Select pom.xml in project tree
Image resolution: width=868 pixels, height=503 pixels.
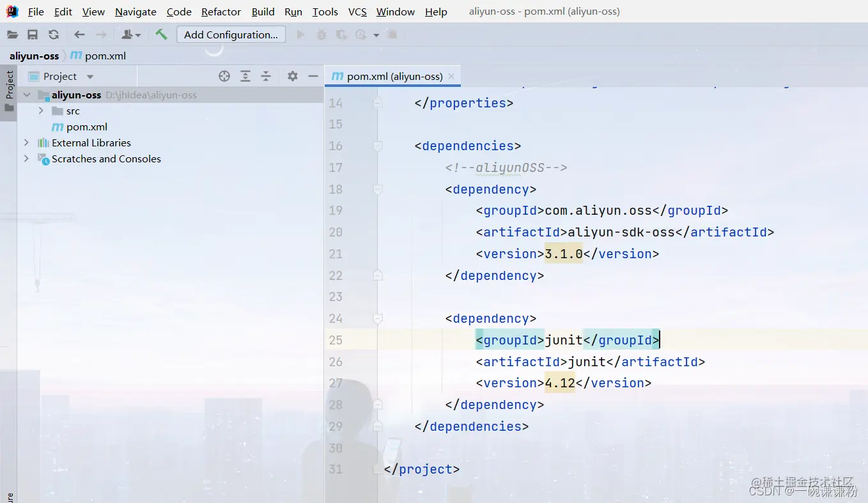click(x=87, y=127)
